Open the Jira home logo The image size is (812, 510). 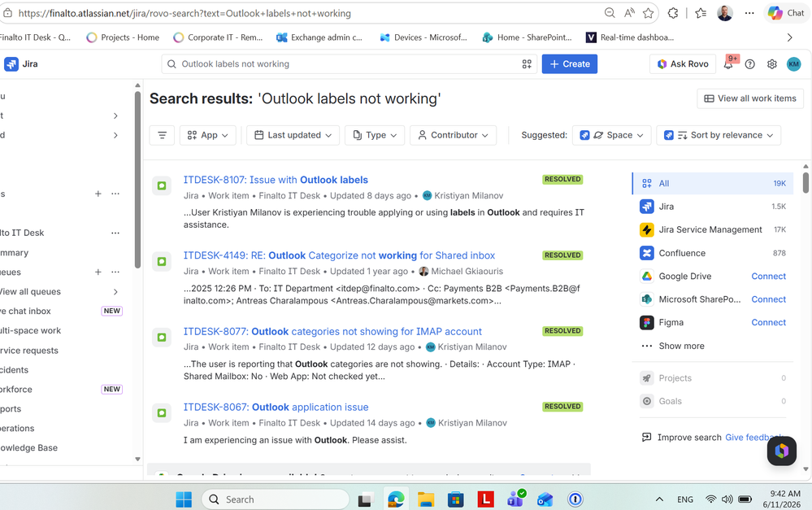[x=21, y=63]
